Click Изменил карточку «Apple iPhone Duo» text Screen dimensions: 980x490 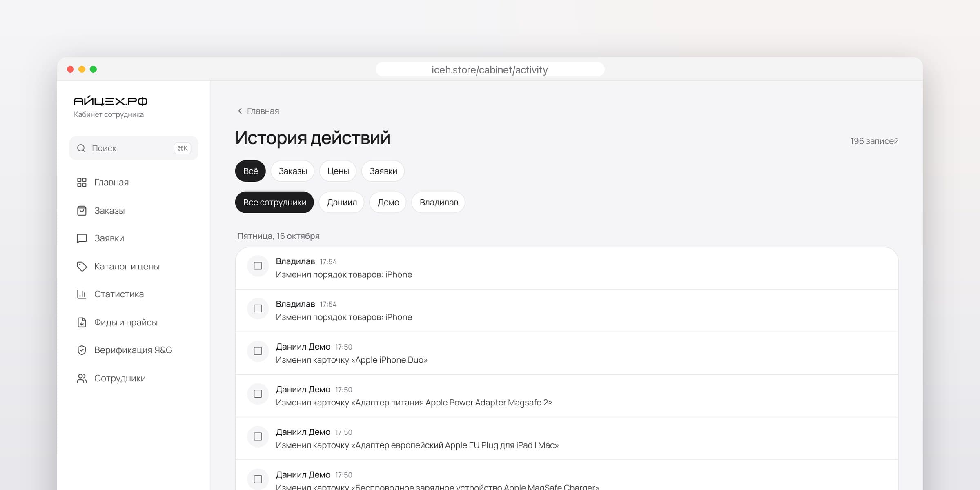click(352, 360)
